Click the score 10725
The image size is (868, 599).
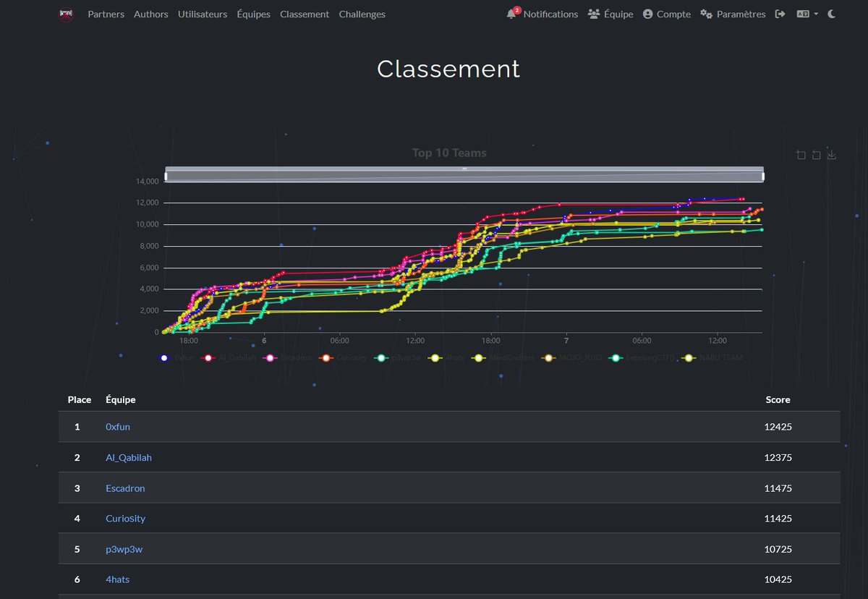pyautogui.click(x=778, y=549)
